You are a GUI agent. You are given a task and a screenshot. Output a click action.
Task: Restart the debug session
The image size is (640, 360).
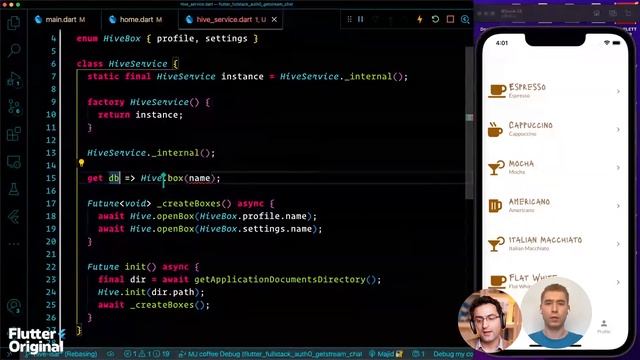(435, 19)
